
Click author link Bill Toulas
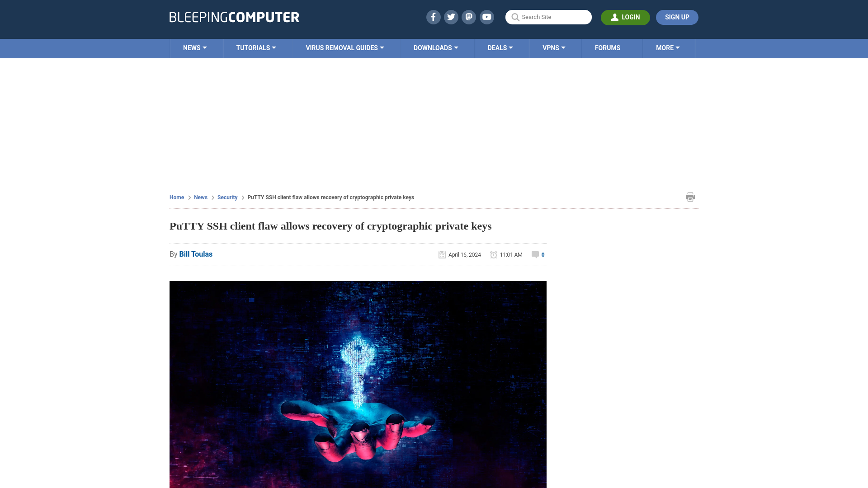click(196, 254)
